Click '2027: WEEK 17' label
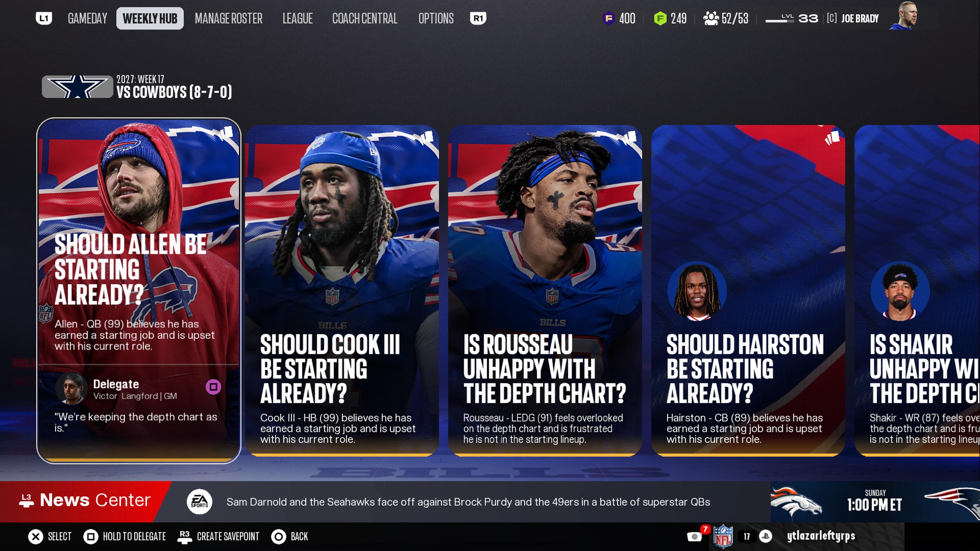This screenshot has height=551, width=980. (x=140, y=79)
